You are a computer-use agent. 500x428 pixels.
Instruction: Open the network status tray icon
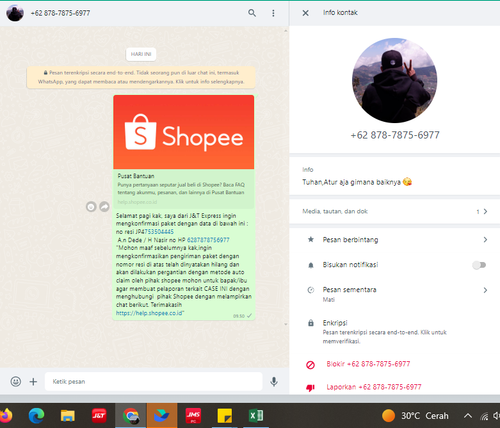coord(484,416)
